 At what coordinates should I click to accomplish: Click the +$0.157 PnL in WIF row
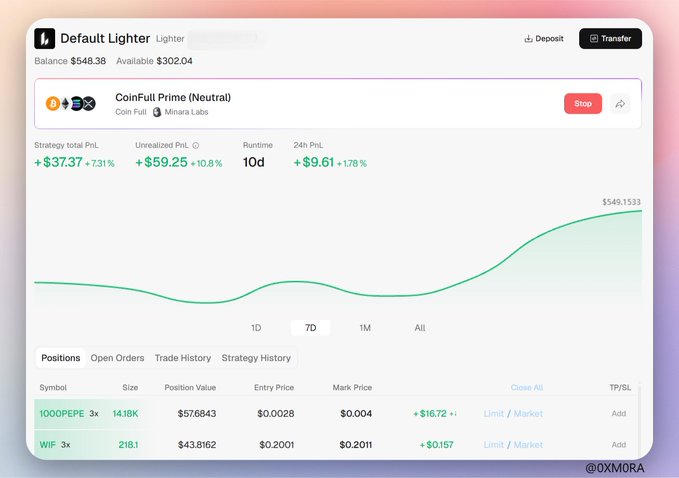(436, 445)
